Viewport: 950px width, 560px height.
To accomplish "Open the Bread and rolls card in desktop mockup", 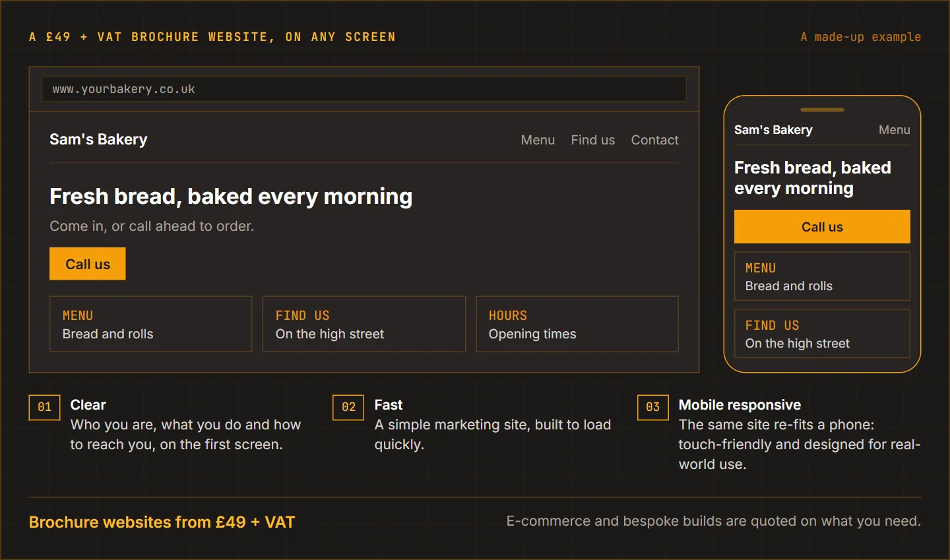I will point(151,324).
